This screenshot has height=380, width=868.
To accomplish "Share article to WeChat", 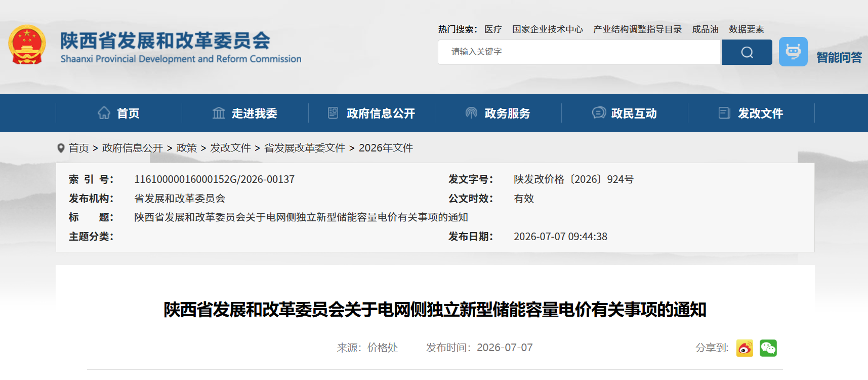I will point(768,348).
